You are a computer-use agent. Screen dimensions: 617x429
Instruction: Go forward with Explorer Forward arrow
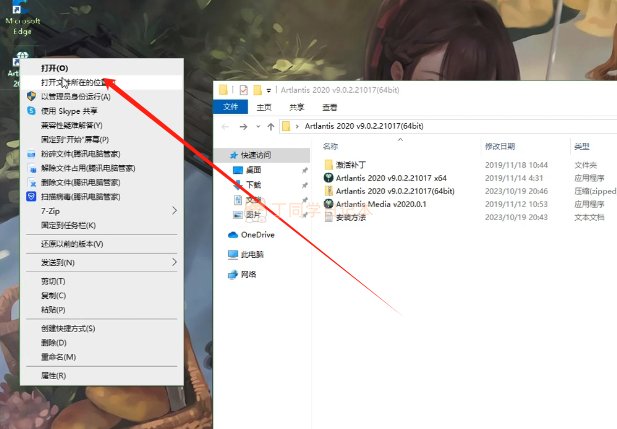point(244,126)
